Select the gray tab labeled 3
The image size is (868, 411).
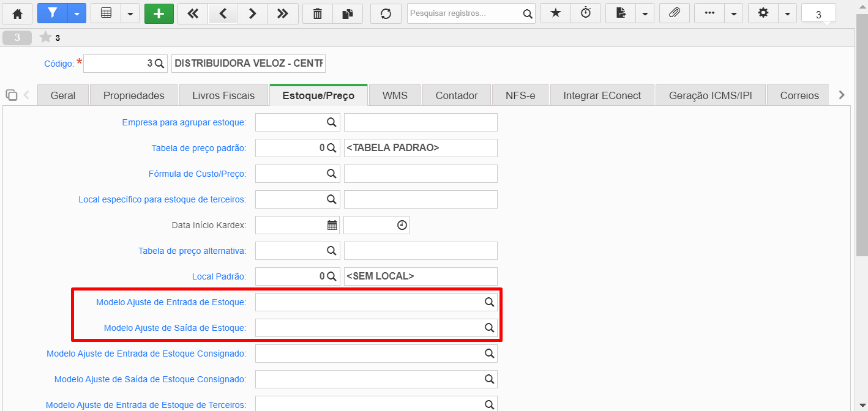[17, 38]
